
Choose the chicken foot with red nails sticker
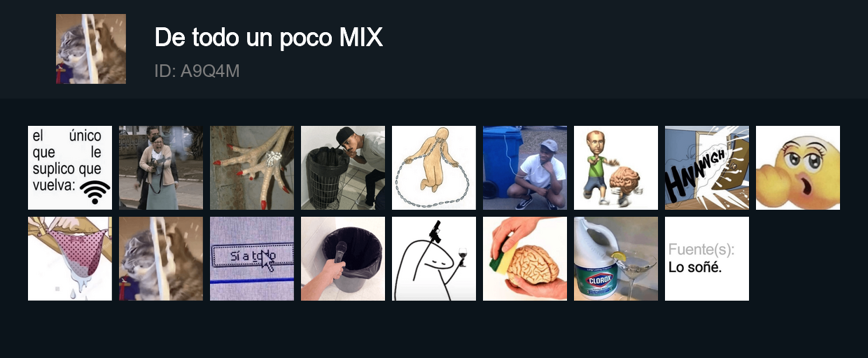(252, 168)
